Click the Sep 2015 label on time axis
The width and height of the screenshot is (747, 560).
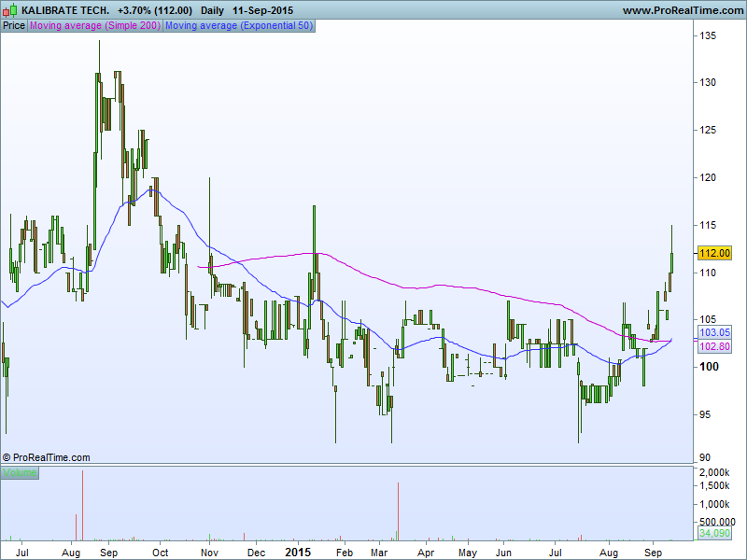click(x=653, y=553)
